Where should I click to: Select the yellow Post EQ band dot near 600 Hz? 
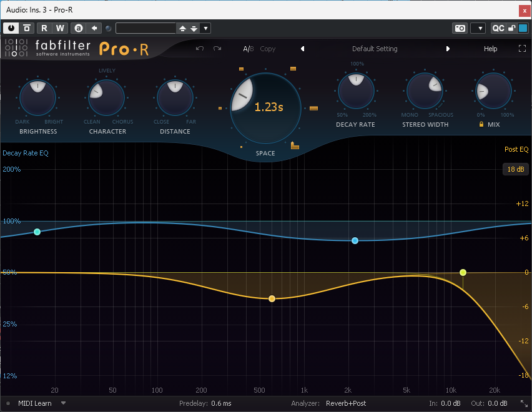click(x=272, y=299)
